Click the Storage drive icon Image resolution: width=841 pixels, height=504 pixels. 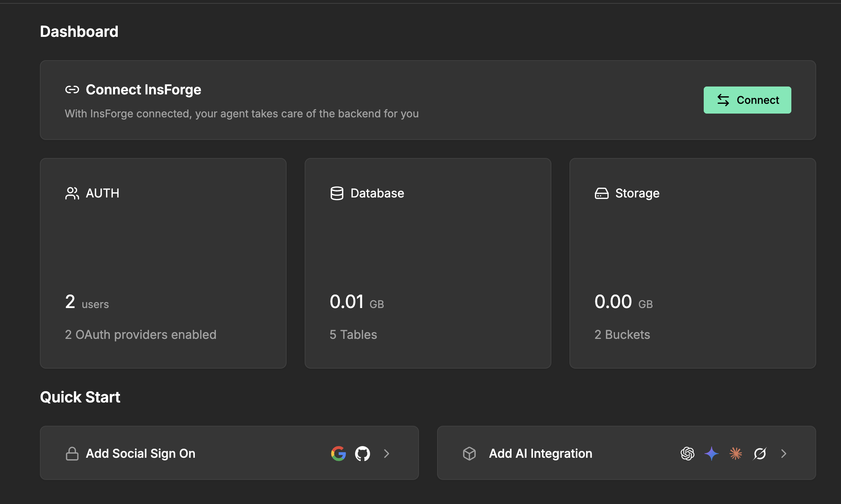tap(601, 193)
